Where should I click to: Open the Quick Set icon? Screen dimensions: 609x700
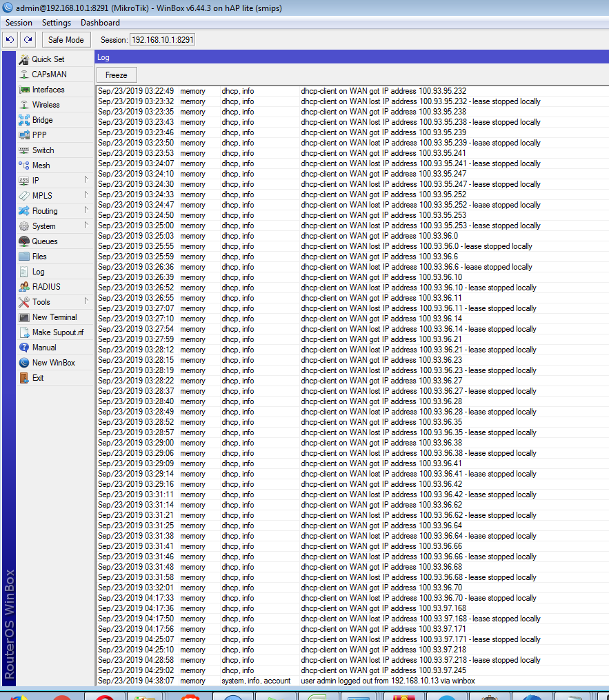coord(24,59)
